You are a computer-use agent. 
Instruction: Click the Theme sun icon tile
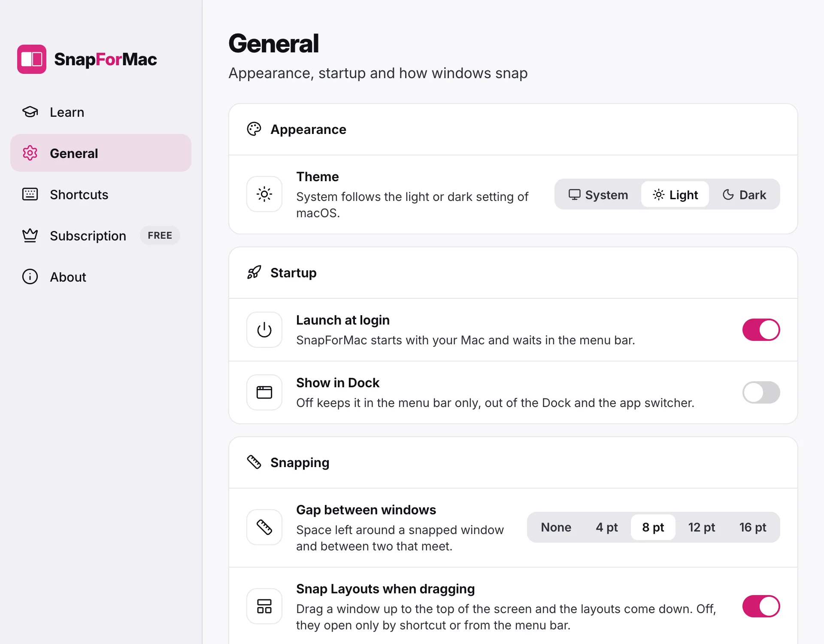(264, 194)
